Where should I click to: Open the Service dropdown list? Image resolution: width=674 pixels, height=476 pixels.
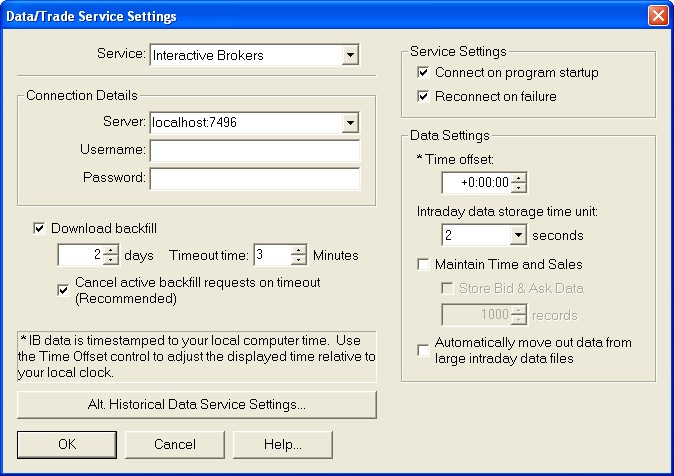(x=349, y=55)
